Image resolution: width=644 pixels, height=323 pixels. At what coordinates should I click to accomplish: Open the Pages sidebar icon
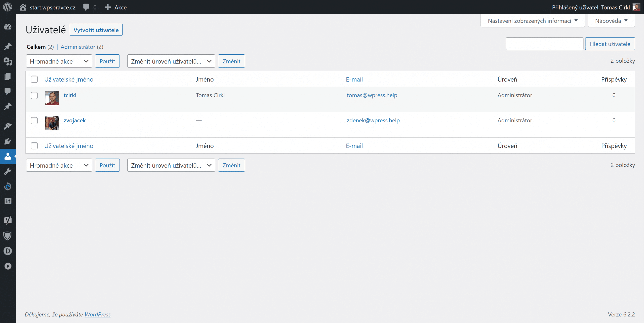(x=8, y=77)
